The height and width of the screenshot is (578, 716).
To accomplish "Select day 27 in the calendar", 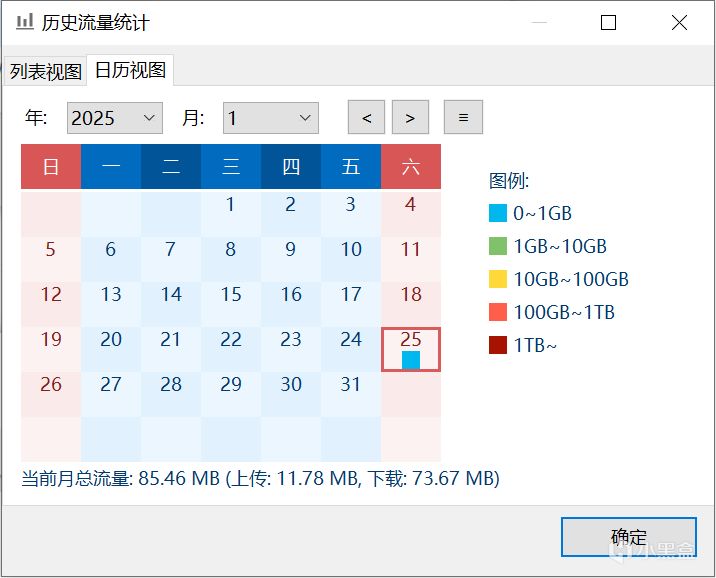I will pos(111,394).
